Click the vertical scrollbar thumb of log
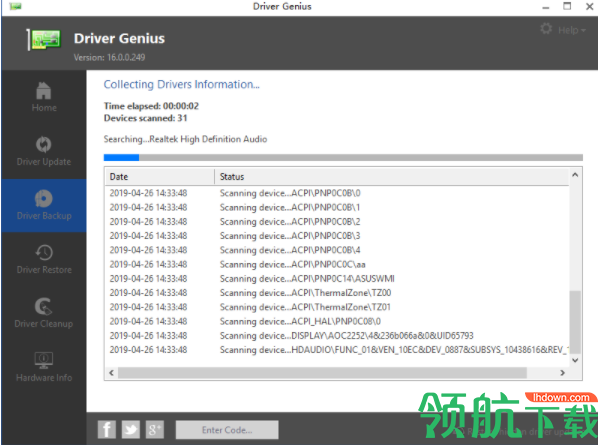598x445 pixels. pos(575,322)
